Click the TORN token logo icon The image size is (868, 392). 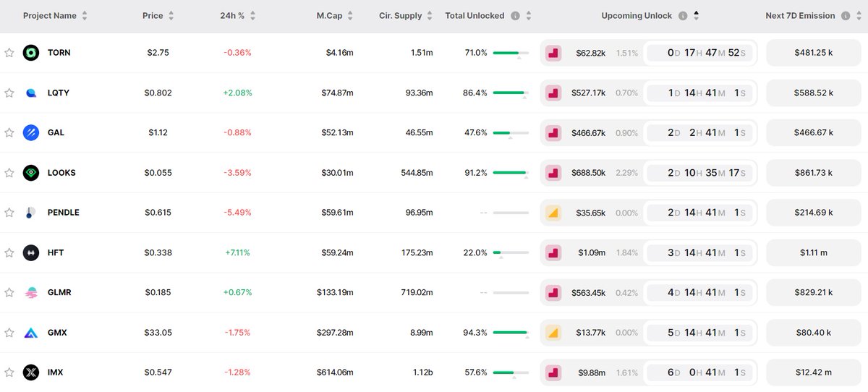[30, 53]
